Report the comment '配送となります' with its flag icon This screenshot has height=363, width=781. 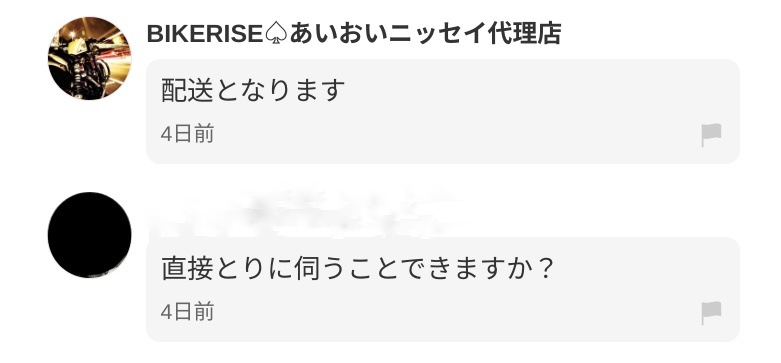point(711,134)
